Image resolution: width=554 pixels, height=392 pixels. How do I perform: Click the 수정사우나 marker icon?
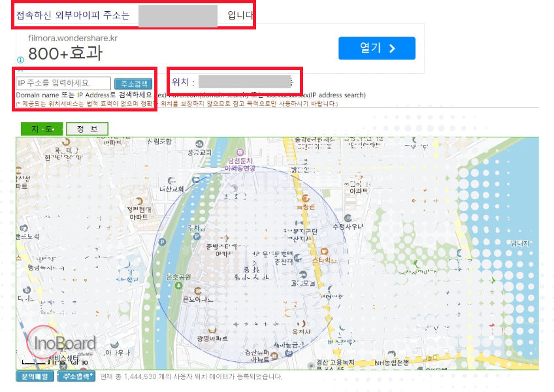click(x=348, y=218)
